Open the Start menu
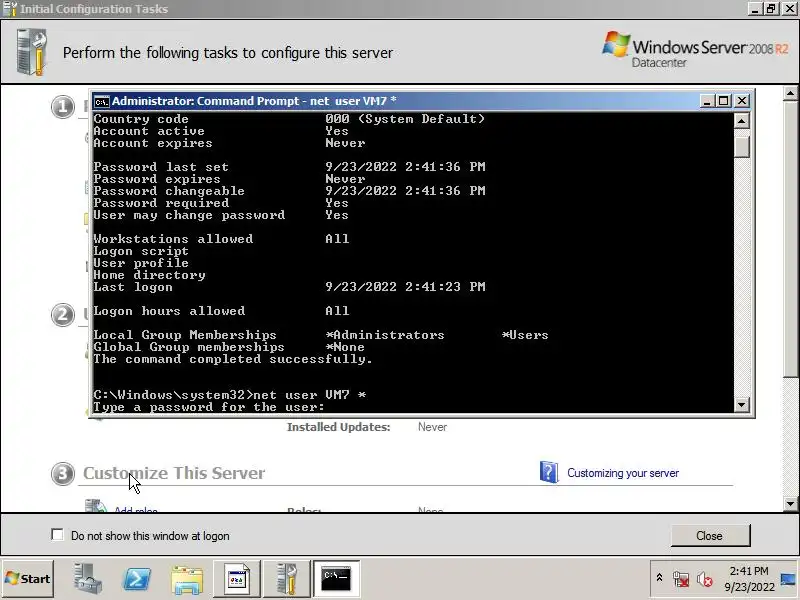The width and height of the screenshot is (800, 600). coord(28,579)
